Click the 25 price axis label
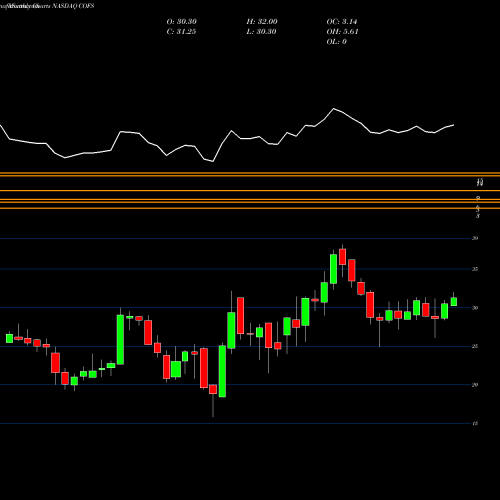 [x=475, y=346]
